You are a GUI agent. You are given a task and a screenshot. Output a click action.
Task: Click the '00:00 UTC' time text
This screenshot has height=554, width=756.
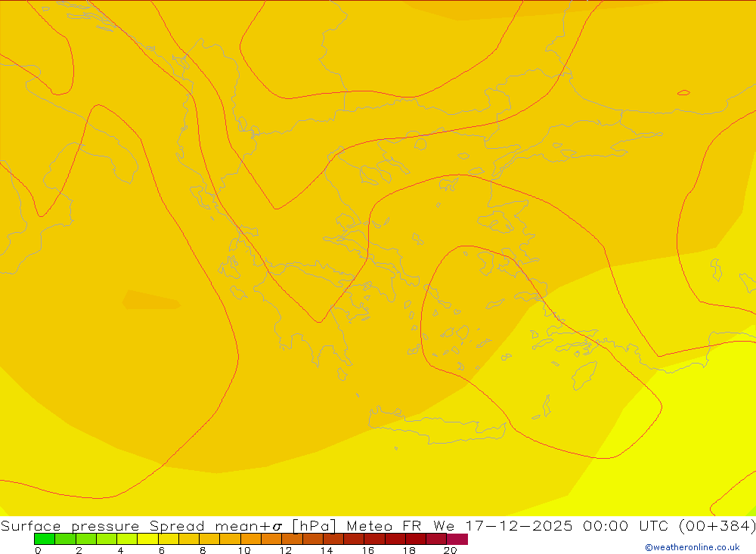[625, 525]
